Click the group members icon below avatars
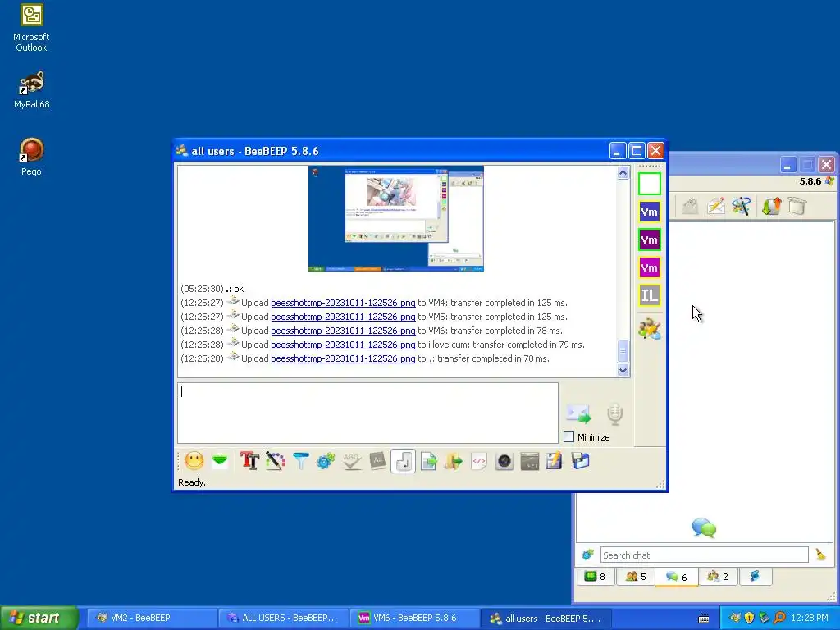840x630 pixels. click(x=650, y=329)
